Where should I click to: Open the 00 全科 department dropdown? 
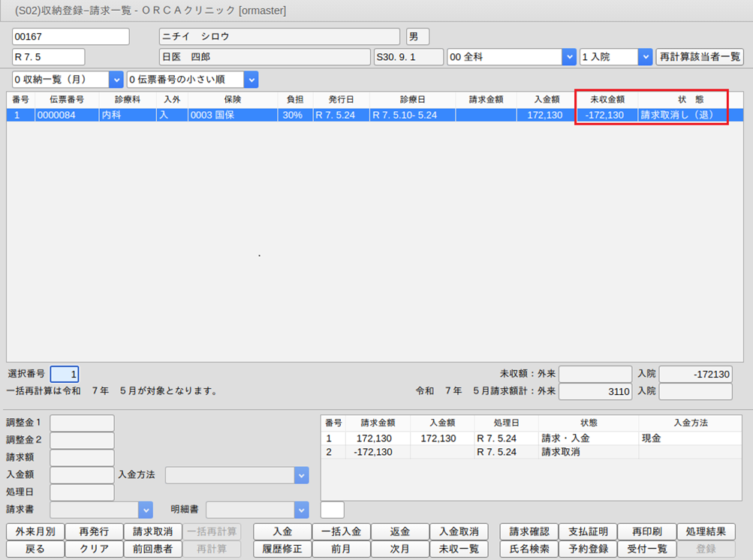[568, 57]
